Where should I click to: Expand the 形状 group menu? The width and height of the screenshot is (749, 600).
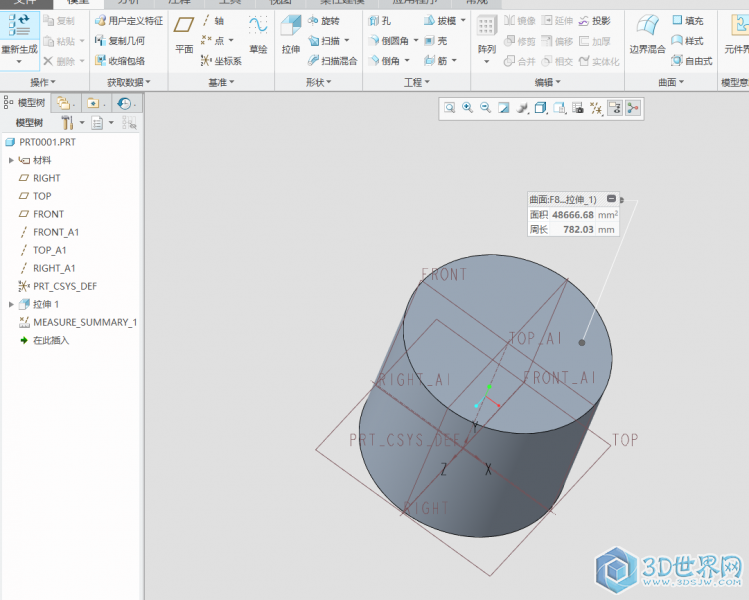(x=319, y=82)
